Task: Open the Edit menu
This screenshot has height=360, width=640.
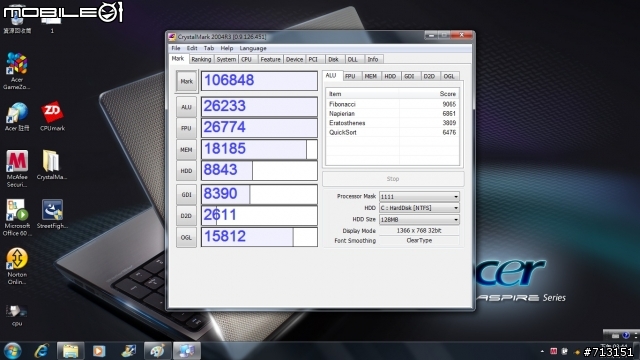Action: point(192,48)
